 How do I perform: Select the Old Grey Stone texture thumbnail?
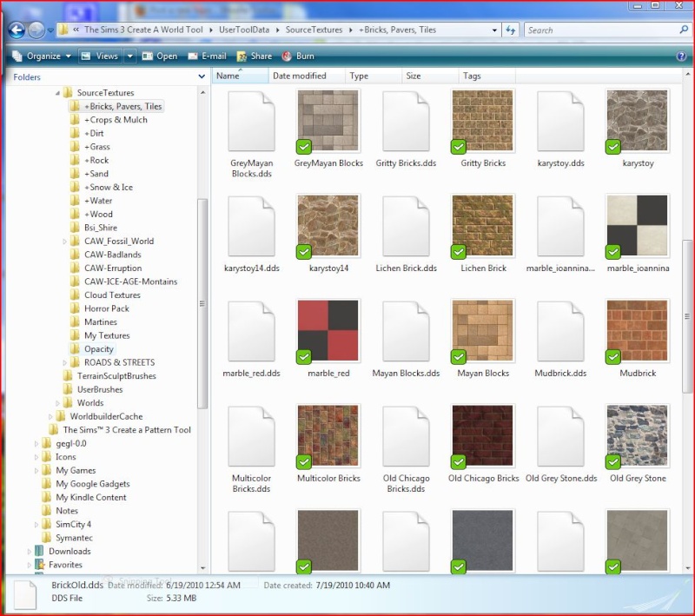point(638,435)
